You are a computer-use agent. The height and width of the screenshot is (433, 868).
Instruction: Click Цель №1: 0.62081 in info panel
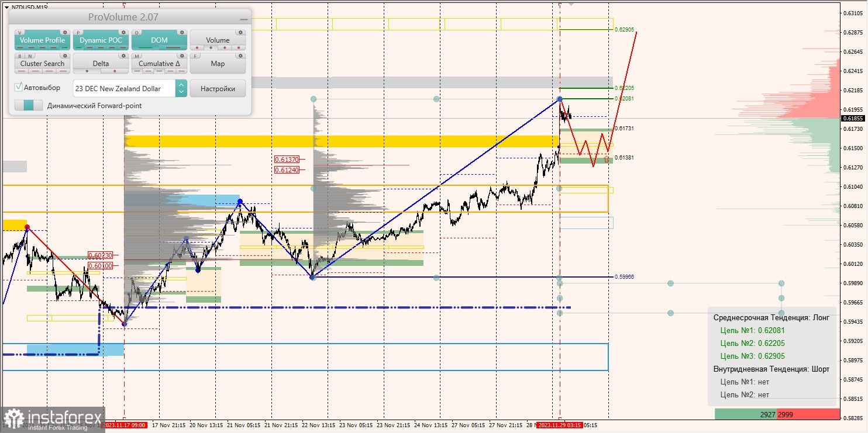click(x=752, y=330)
